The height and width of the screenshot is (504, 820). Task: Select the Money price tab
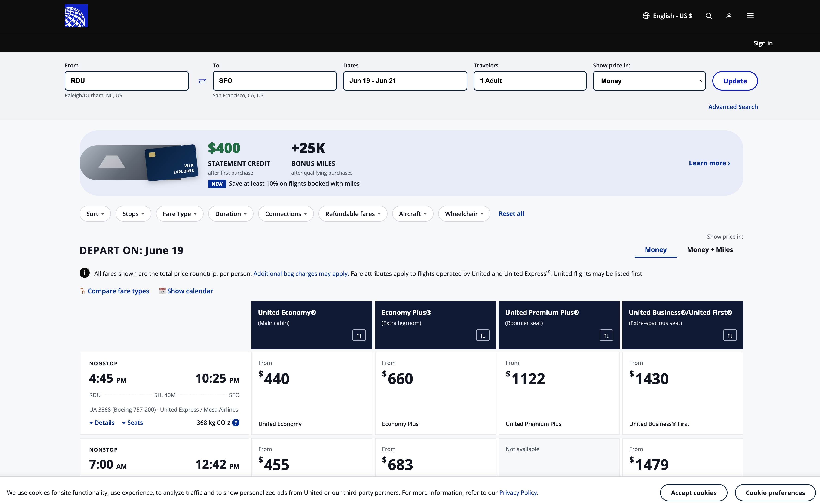(656, 250)
